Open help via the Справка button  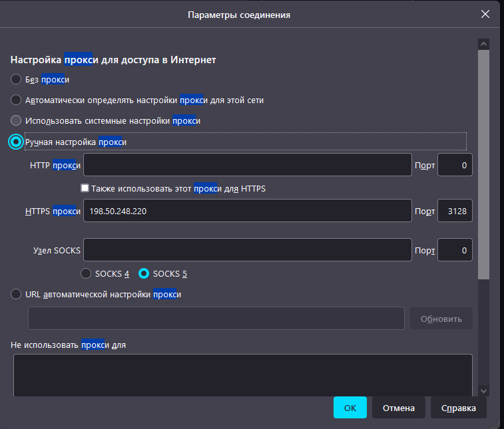458,408
